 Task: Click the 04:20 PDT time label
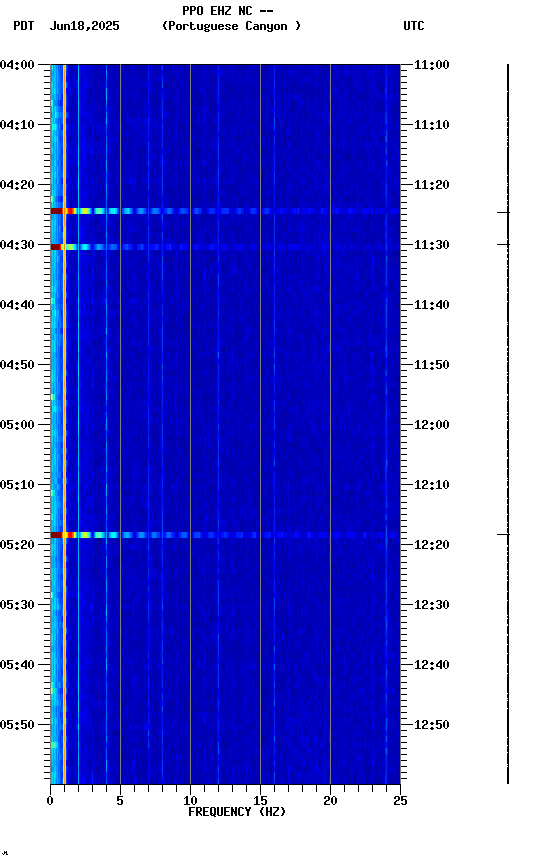(17, 185)
